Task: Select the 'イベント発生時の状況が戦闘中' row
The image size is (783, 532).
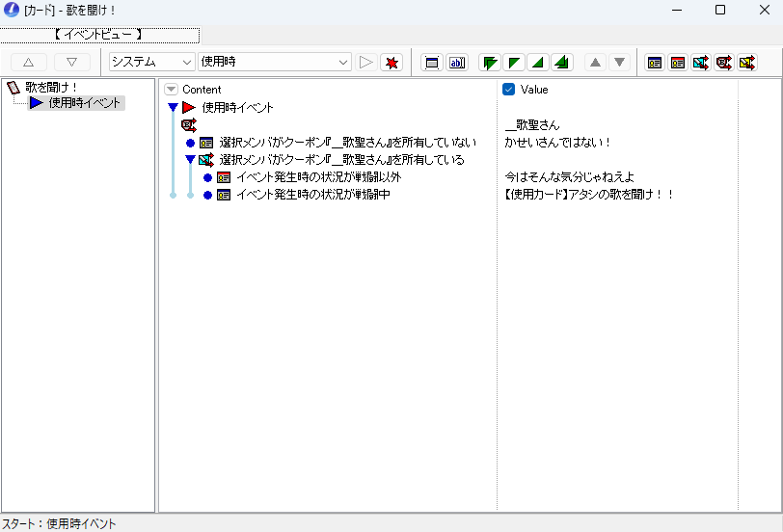Action: [x=312, y=195]
